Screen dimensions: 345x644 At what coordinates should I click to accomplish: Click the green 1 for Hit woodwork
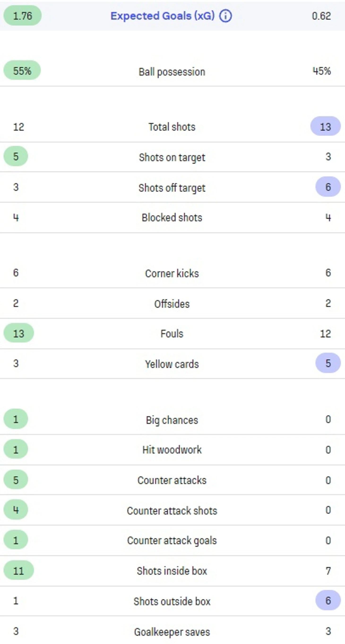(16, 450)
